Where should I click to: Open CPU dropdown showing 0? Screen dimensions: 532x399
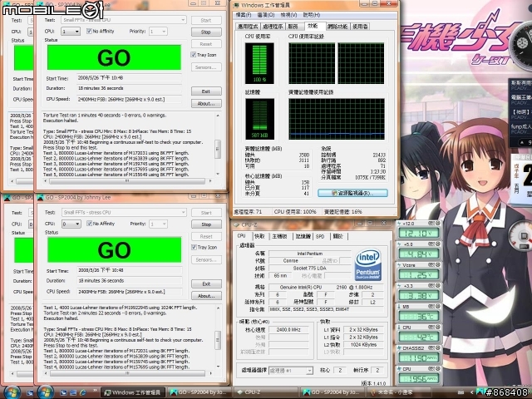pyautogui.click(x=71, y=224)
